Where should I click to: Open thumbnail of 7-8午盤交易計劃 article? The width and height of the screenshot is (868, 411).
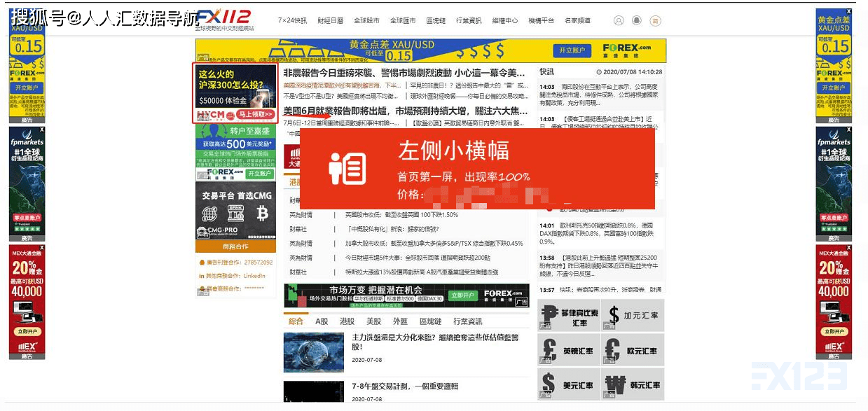point(313,391)
